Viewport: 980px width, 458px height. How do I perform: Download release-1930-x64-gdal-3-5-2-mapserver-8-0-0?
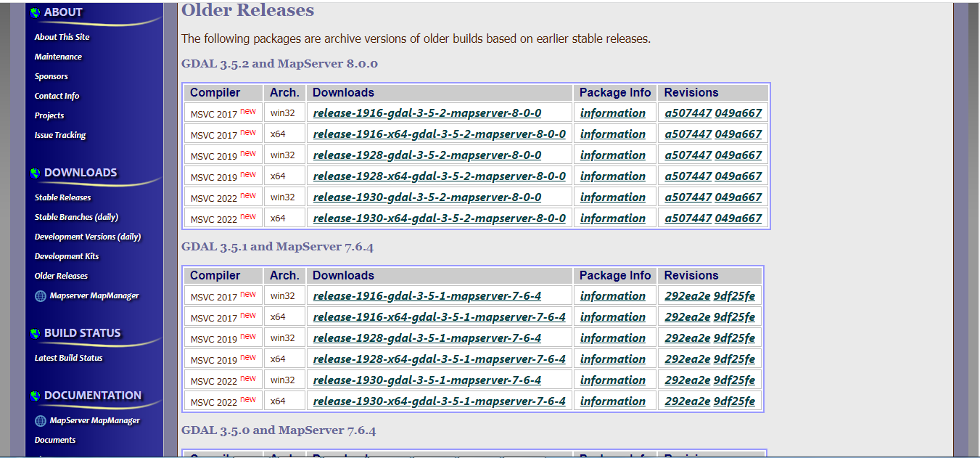point(440,218)
